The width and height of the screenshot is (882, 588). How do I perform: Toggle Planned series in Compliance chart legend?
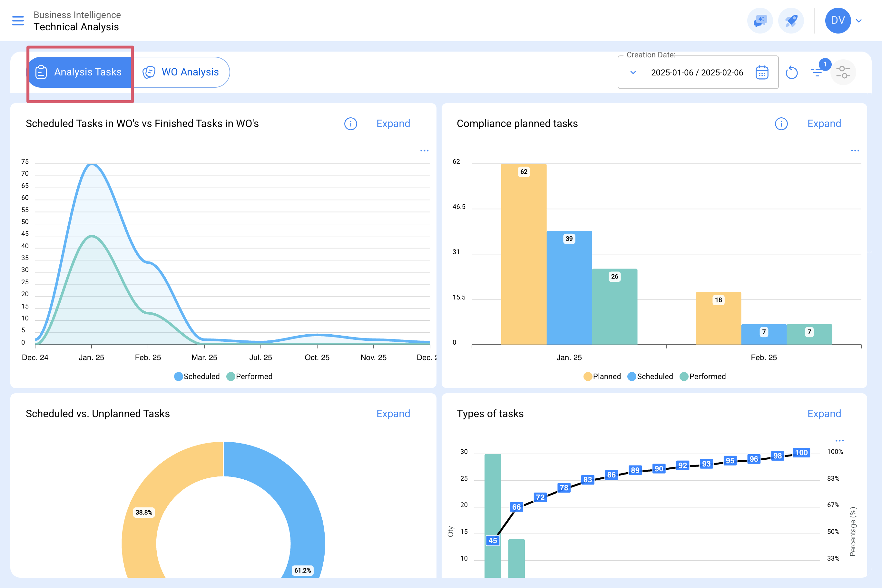pyautogui.click(x=602, y=377)
